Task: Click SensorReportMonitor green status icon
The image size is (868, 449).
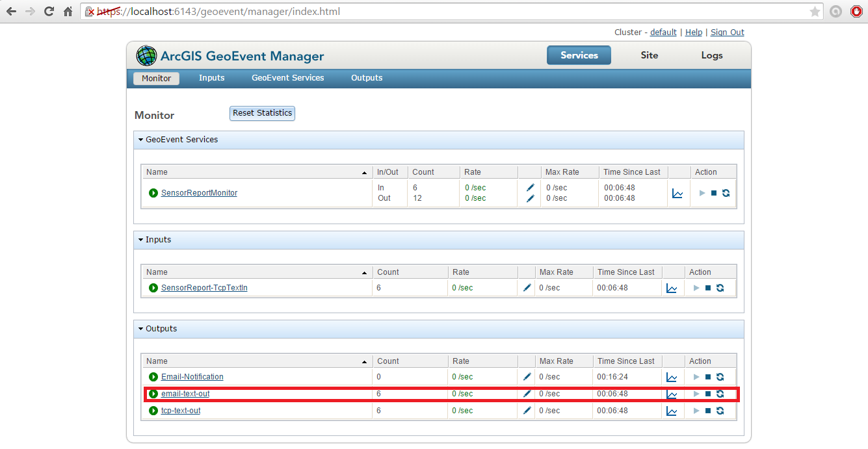Action: (x=153, y=193)
